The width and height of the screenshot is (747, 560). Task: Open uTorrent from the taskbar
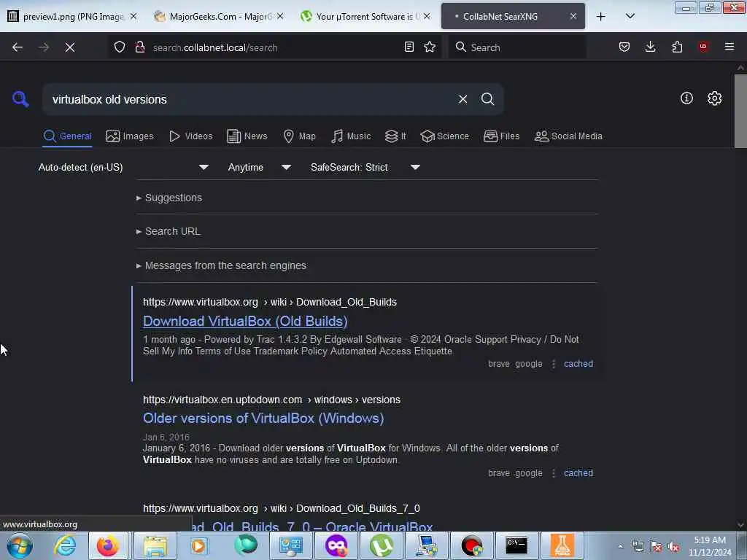[x=381, y=545]
